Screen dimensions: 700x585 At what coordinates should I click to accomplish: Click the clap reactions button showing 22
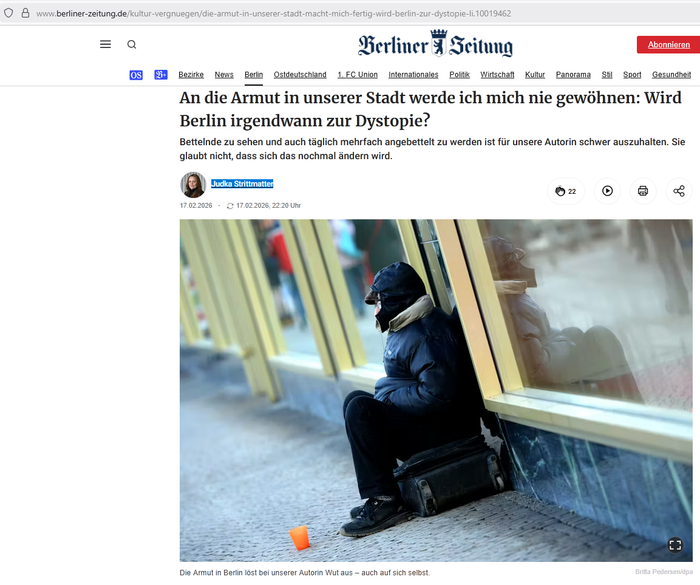point(566,191)
